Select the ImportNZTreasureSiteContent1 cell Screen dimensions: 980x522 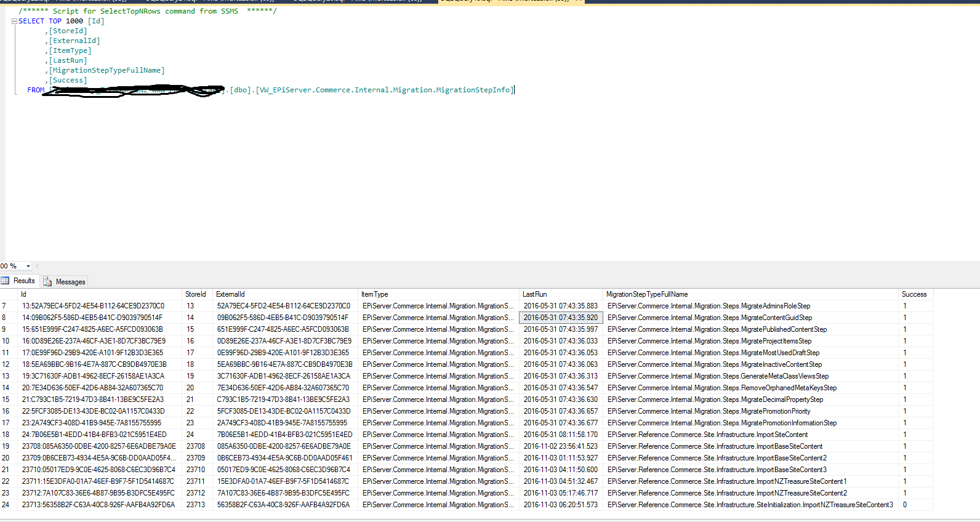click(751, 481)
